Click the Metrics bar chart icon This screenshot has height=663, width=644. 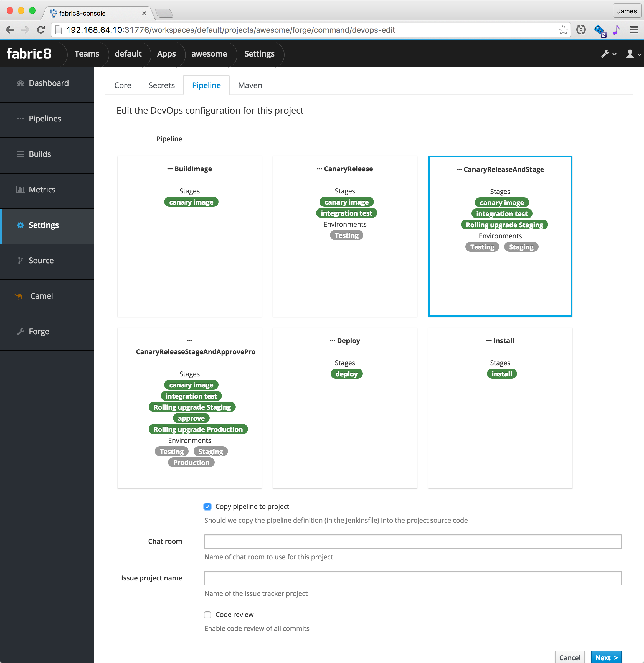[20, 190]
